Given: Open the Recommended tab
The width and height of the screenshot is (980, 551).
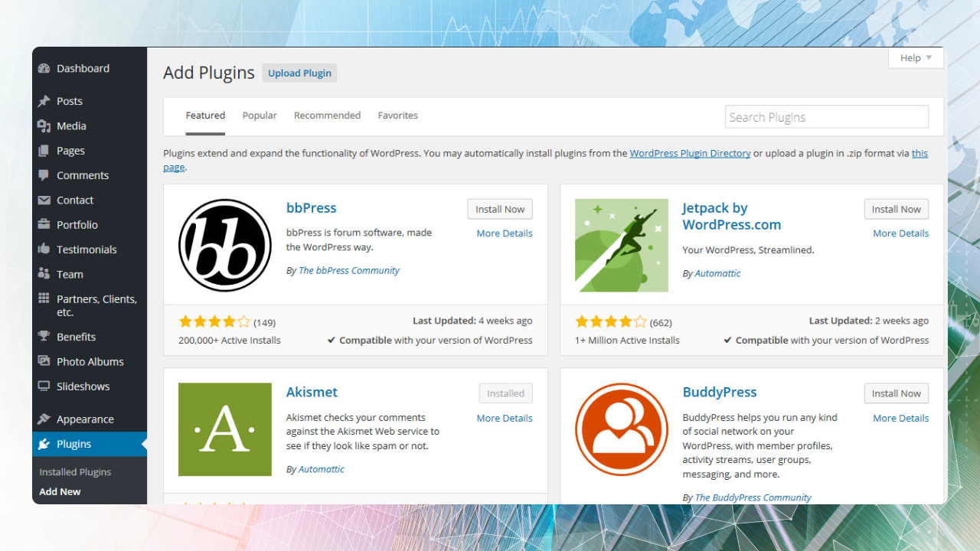Looking at the screenshot, I should click(327, 116).
